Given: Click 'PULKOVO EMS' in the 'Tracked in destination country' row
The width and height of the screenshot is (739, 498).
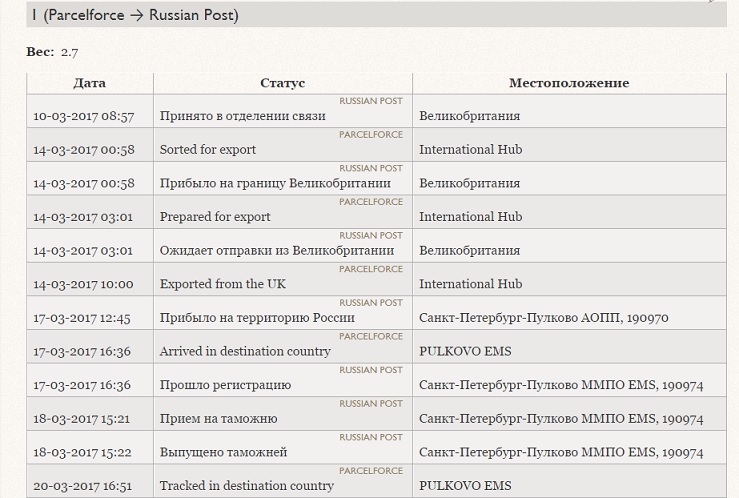Looking at the screenshot, I should tap(465, 486).
